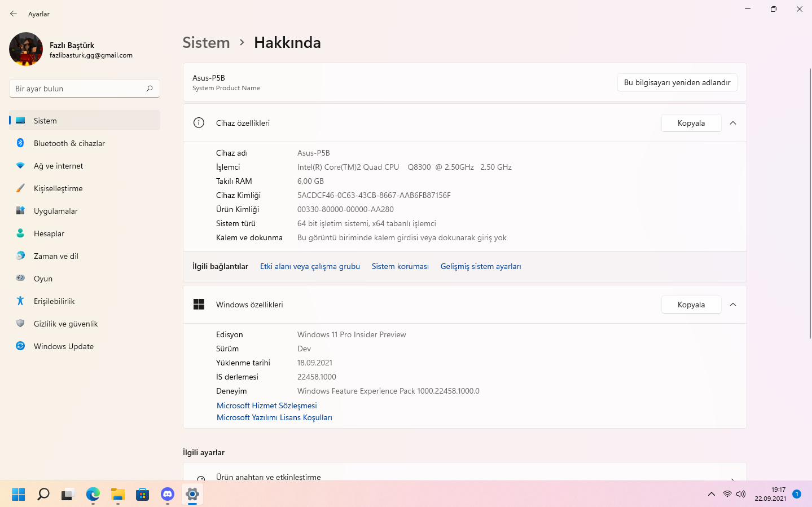Screen dimensions: 812x507
Task: Click the Zaman ve dil clock icon
Action: [20, 256]
